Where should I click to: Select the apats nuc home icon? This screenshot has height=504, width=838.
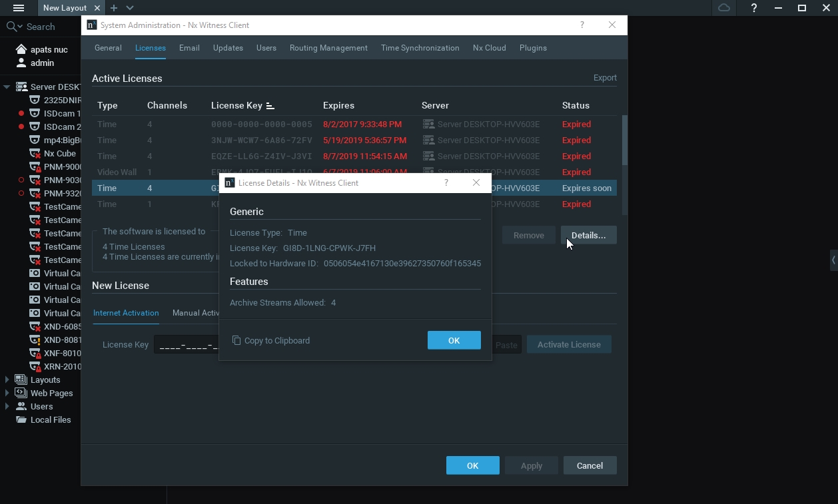[x=21, y=49]
